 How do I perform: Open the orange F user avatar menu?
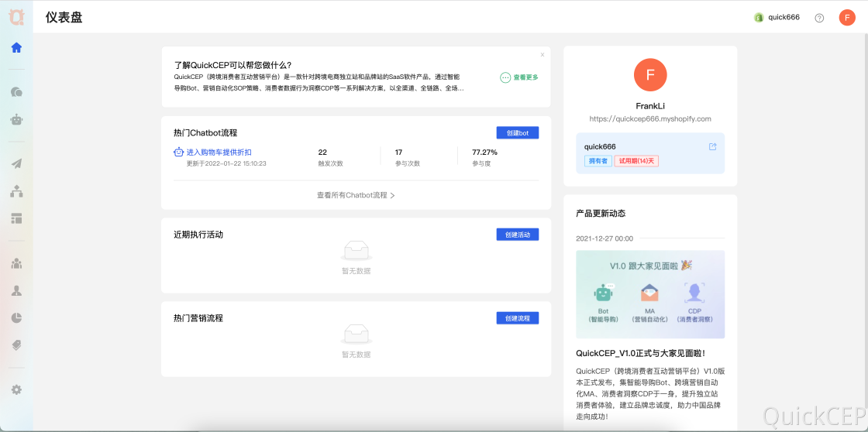[847, 18]
